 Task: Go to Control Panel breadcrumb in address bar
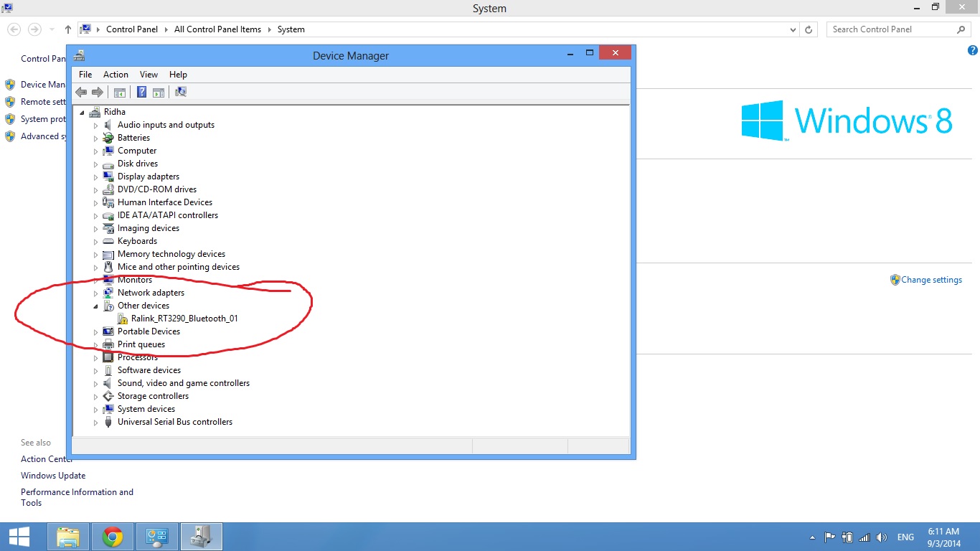(133, 29)
